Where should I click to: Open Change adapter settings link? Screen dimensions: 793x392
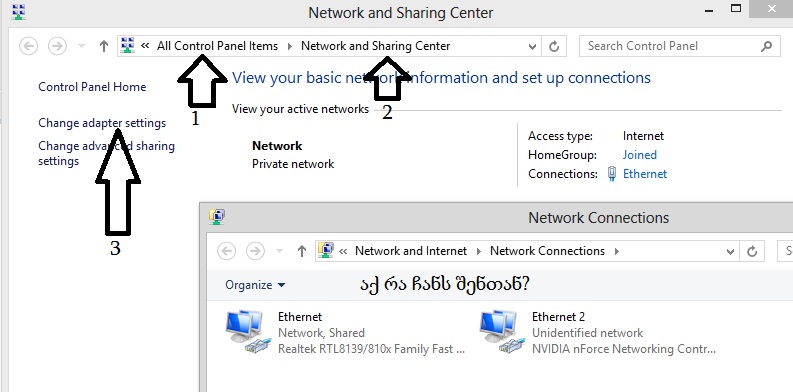click(102, 123)
